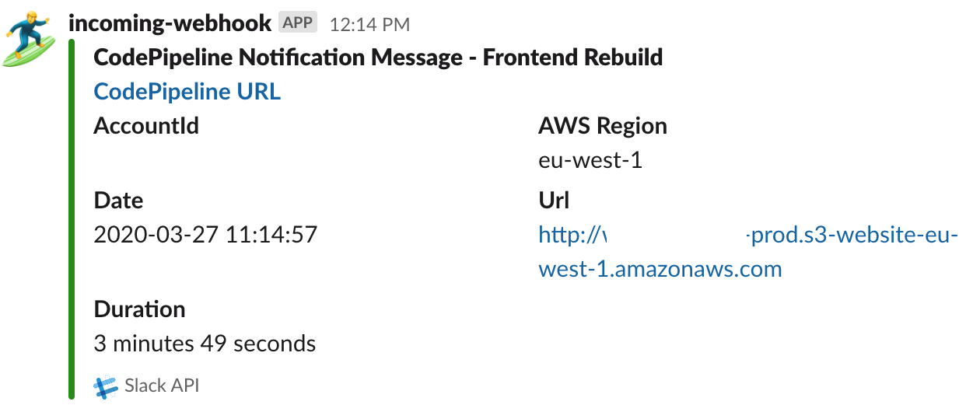This screenshot has height=412, width=980.
Task: Click the APP badge beside the sender name
Action: 298,23
